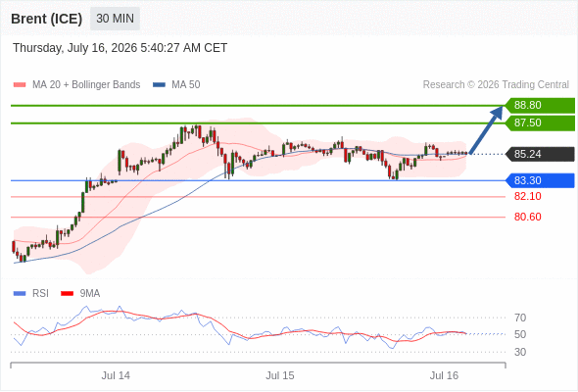578x392 pixels.
Task: Toggle MA 20 + Bollinger Bands legend
Action: click(76, 85)
